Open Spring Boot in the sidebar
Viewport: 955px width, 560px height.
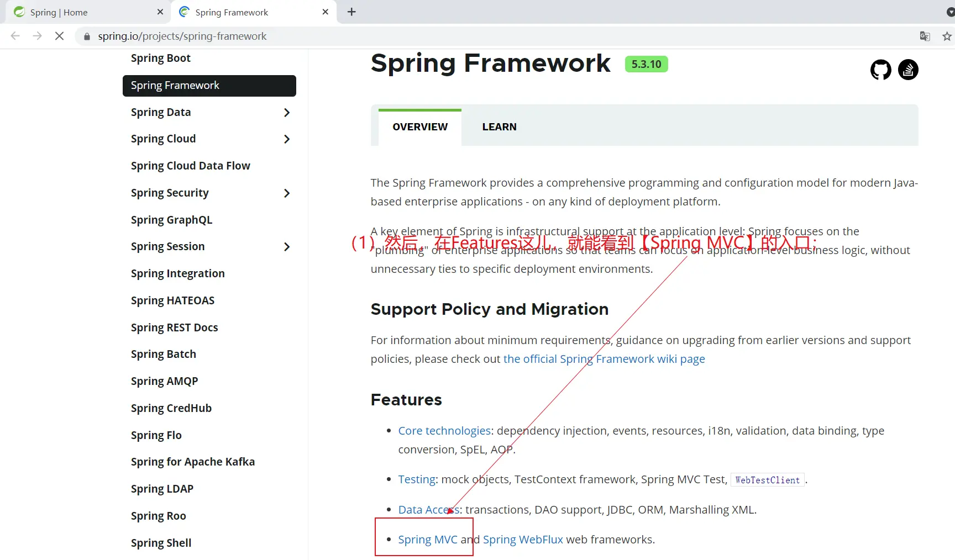point(161,58)
